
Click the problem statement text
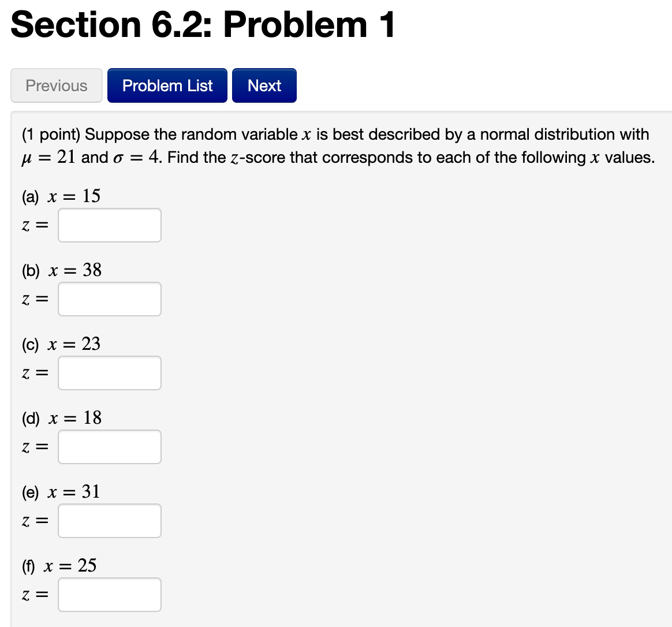point(335,145)
